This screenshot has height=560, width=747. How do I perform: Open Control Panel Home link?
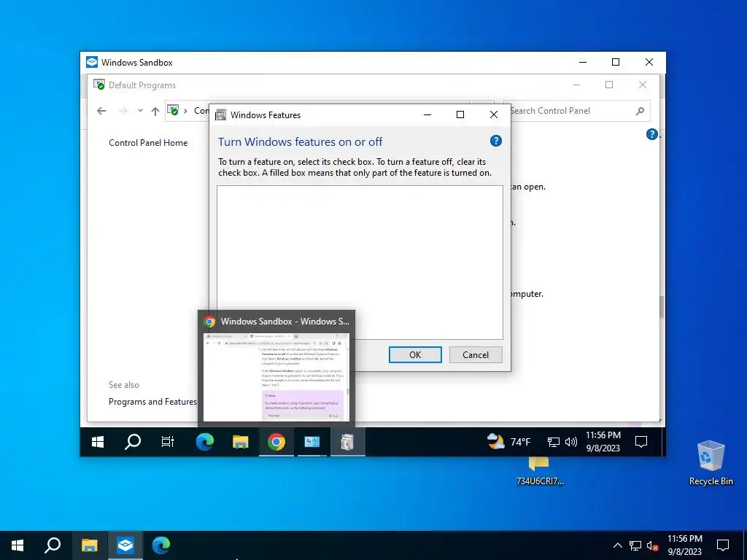tap(148, 143)
